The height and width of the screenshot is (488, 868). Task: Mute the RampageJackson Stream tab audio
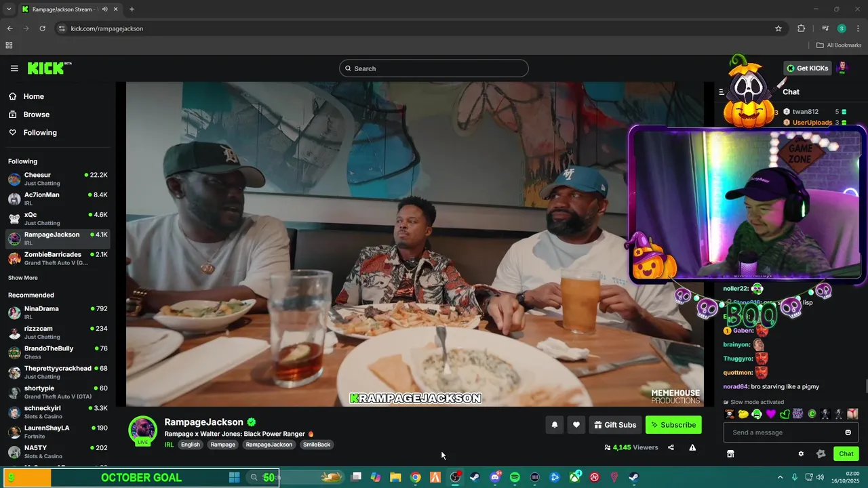tap(104, 9)
